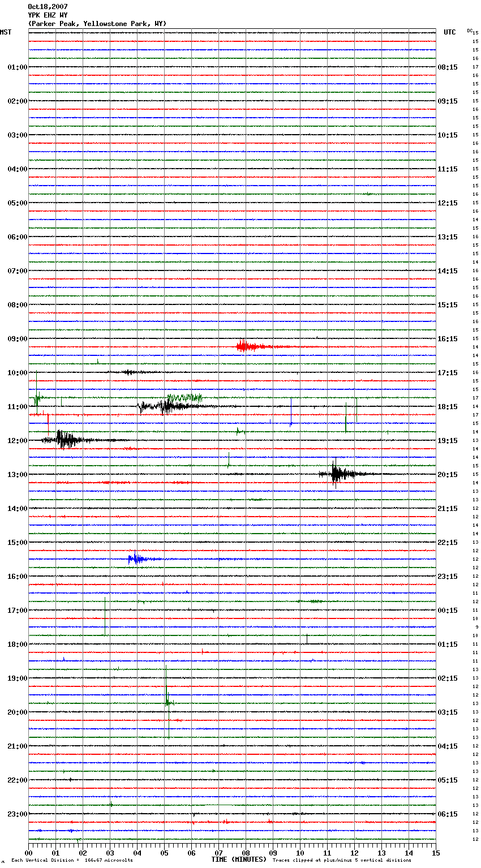The image size is (481, 868).
Task: Select the 02:00 MST time label
Action: pyautogui.click(x=18, y=101)
